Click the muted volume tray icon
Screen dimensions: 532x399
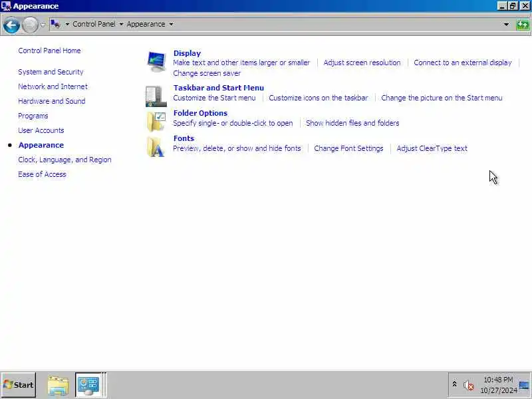(469, 385)
